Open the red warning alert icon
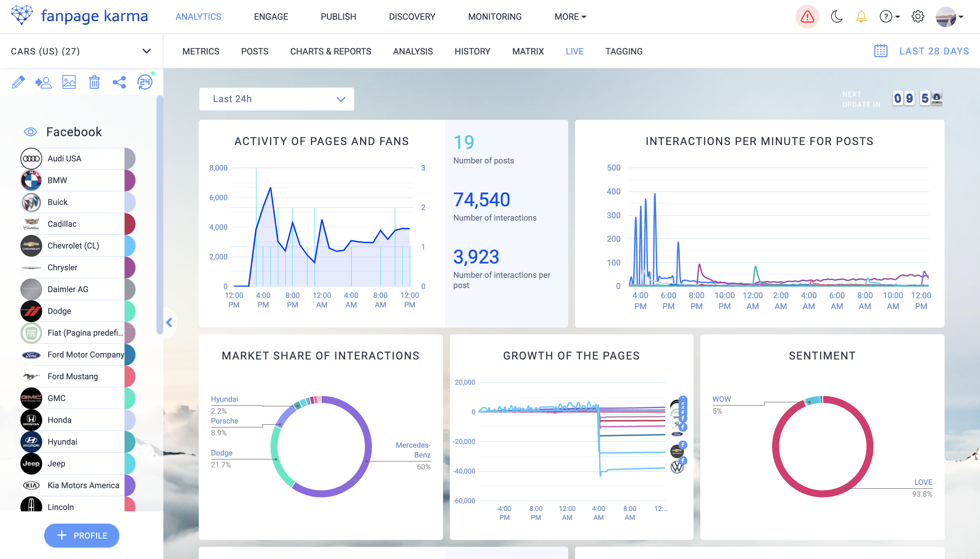 coord(807,16)
